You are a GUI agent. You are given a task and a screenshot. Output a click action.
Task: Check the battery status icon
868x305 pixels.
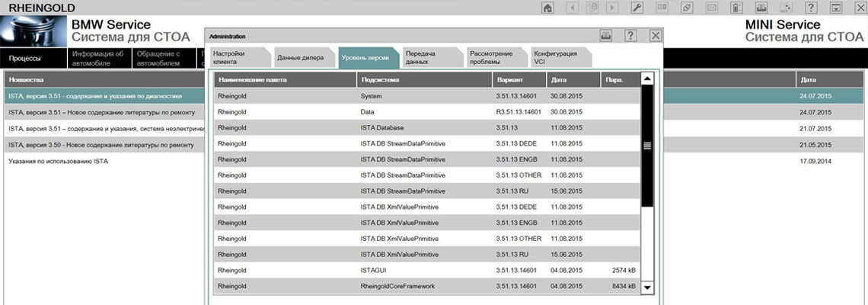point(736,8)
